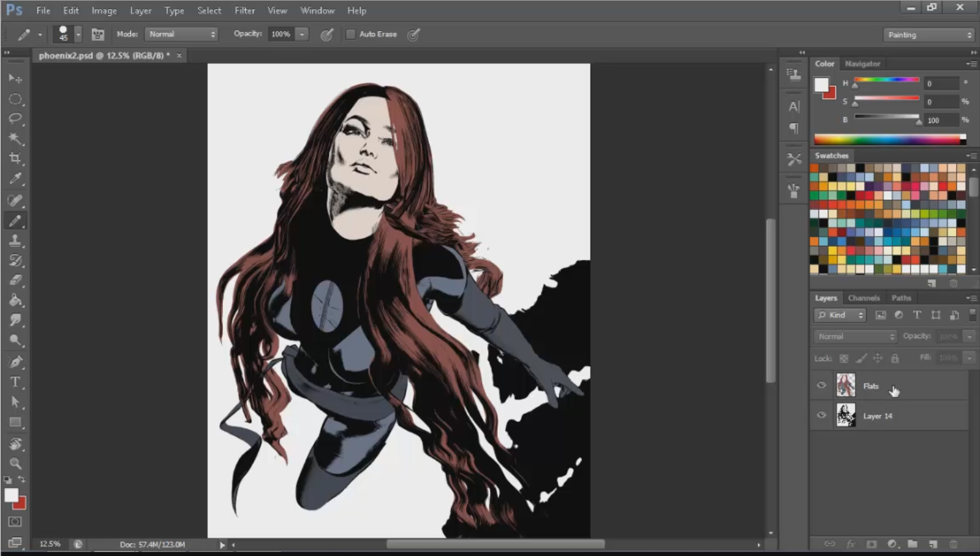Switch to the Channels tab

[863, 298]
